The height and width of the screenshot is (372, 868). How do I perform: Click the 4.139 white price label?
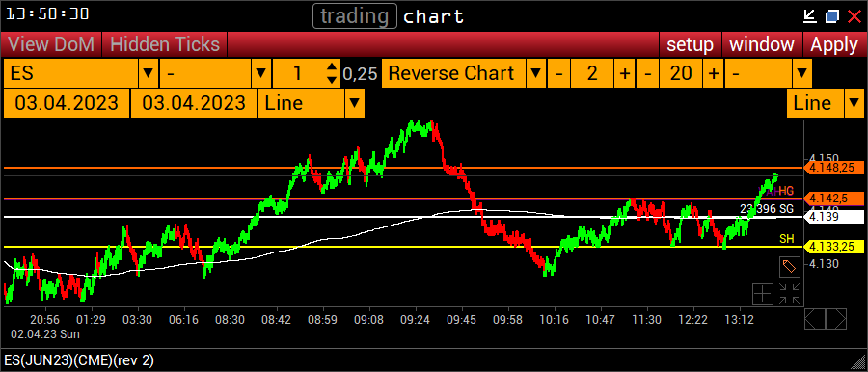tap(833, 217)
